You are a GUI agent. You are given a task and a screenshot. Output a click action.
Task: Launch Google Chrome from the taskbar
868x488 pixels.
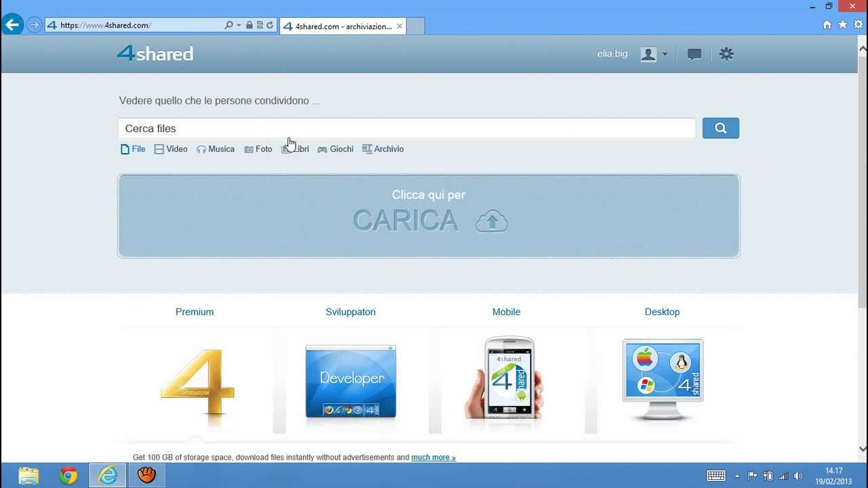tap(68, 476)
